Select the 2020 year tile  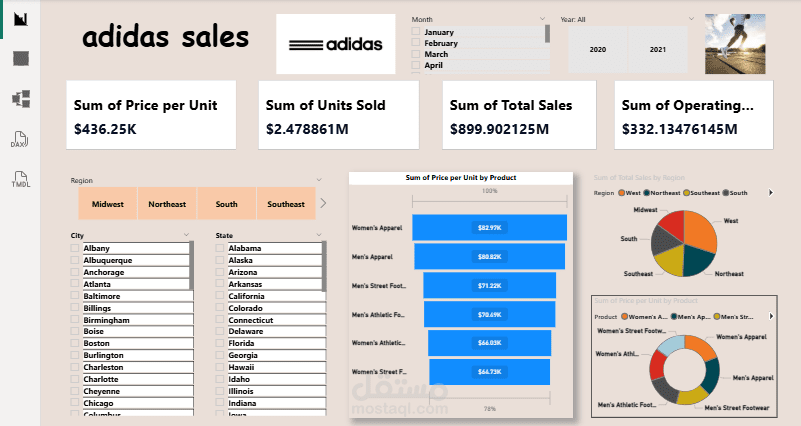click(x=598, y=50)
